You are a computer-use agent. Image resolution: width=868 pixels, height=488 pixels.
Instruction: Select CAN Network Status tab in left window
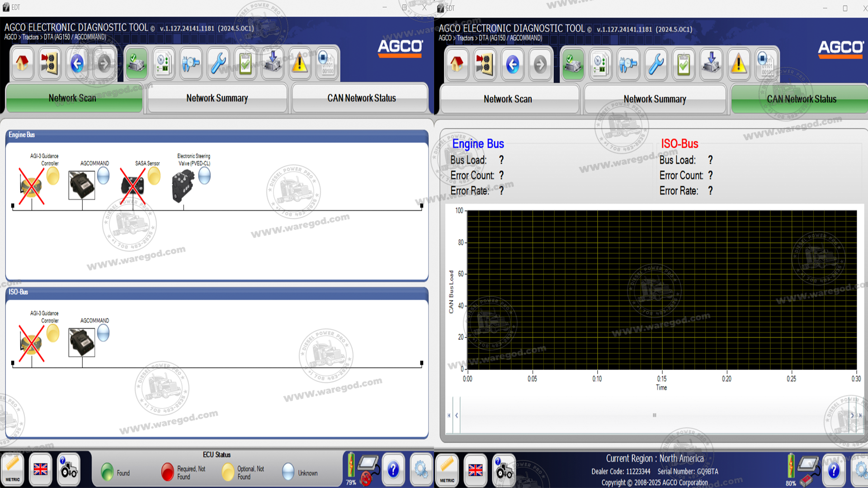(x=361, y=98)
